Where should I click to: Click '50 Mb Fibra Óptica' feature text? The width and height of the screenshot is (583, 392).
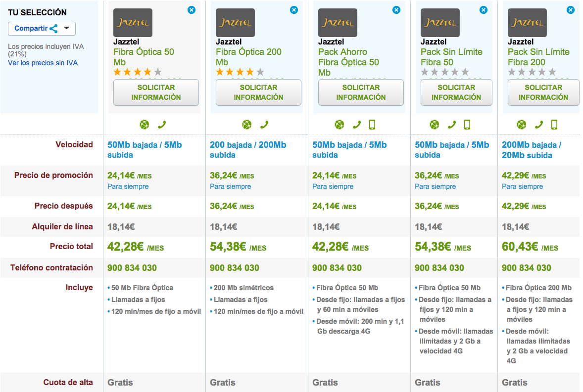pyautogui.click(x=142, y=288)
